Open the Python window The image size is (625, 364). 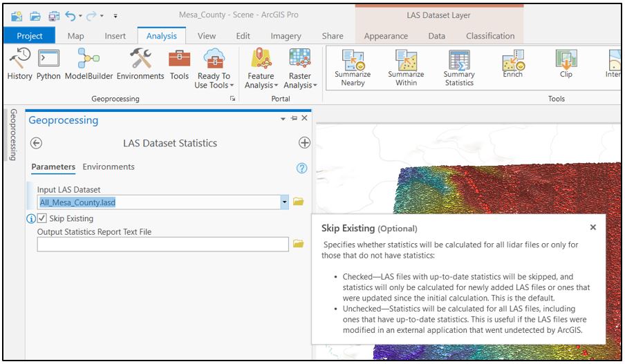click(48, 64)
